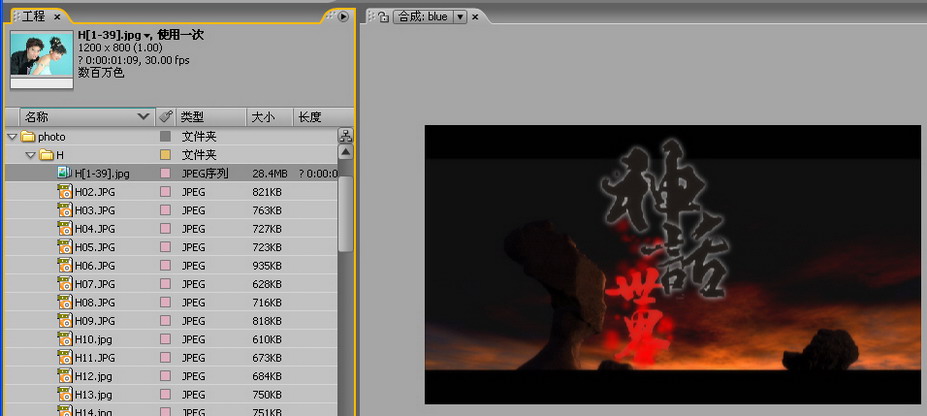927x416 pixels.
Task: Click the 名称 column sort arrow
Action: coord(143,117)
